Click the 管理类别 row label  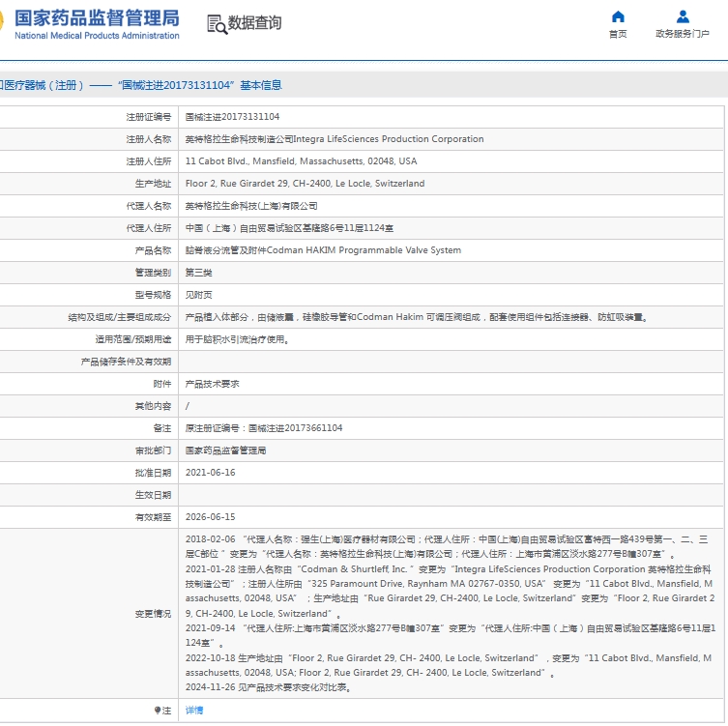153,273
